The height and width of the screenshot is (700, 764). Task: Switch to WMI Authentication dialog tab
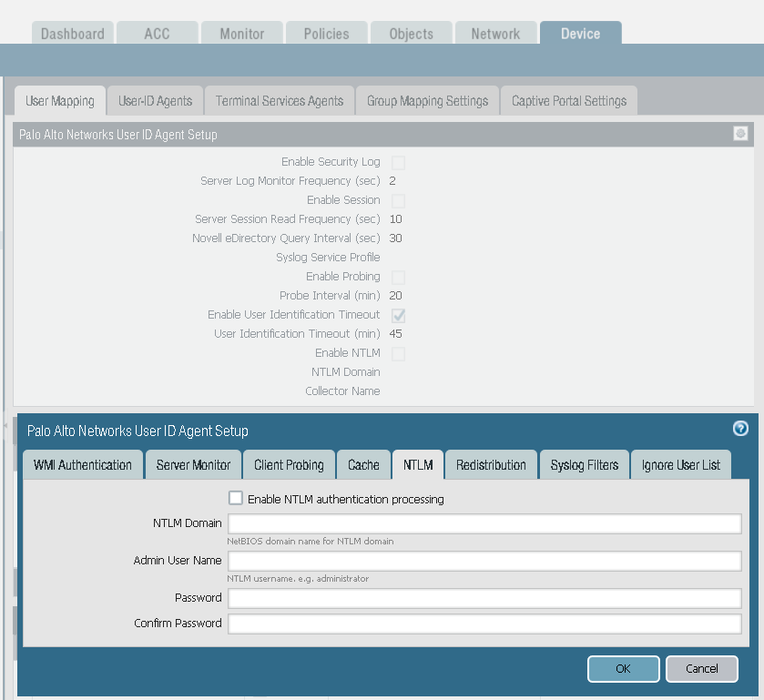click(83, 465)
